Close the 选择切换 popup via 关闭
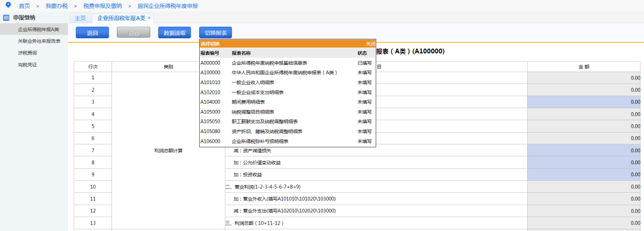The width and height of the screenshot is (644, 231). pos(370,44)
